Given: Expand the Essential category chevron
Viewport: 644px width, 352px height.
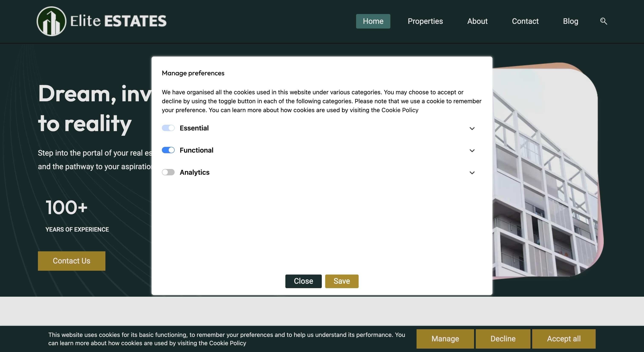Looking at the screenshot, I should (x=472, y=128).
